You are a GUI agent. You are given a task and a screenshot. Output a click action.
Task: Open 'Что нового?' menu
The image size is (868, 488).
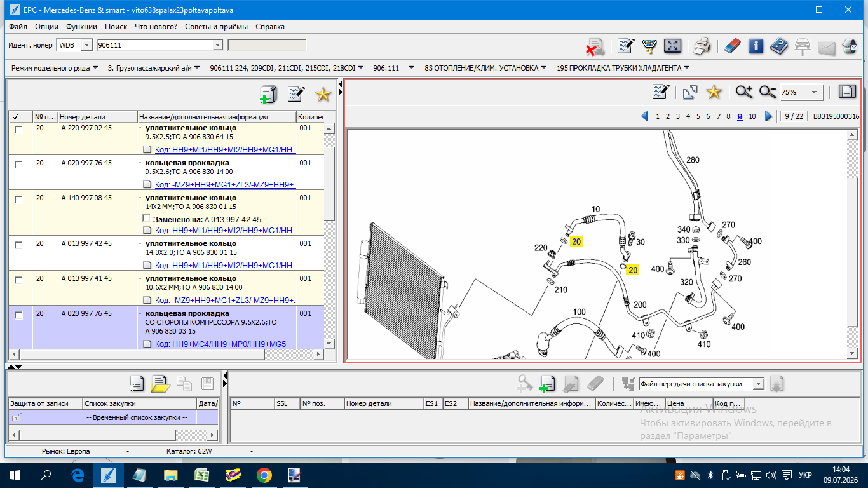pos(156,27)
